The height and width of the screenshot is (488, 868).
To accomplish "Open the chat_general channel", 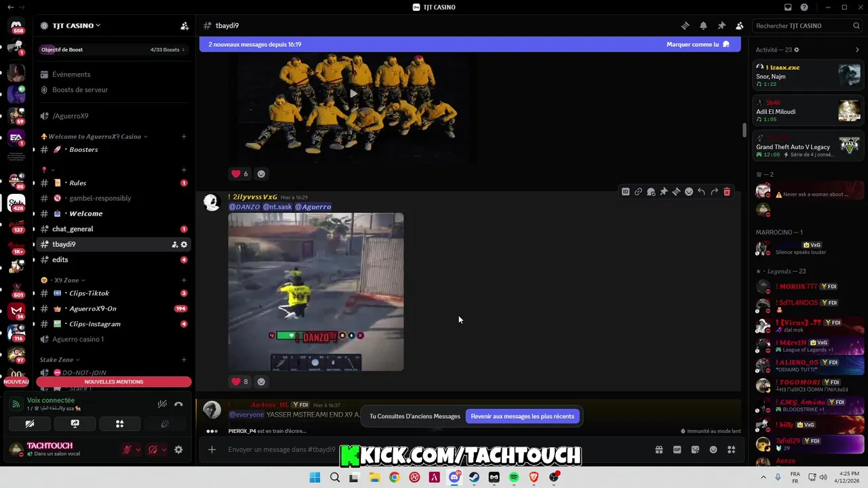I will [113, 229].
